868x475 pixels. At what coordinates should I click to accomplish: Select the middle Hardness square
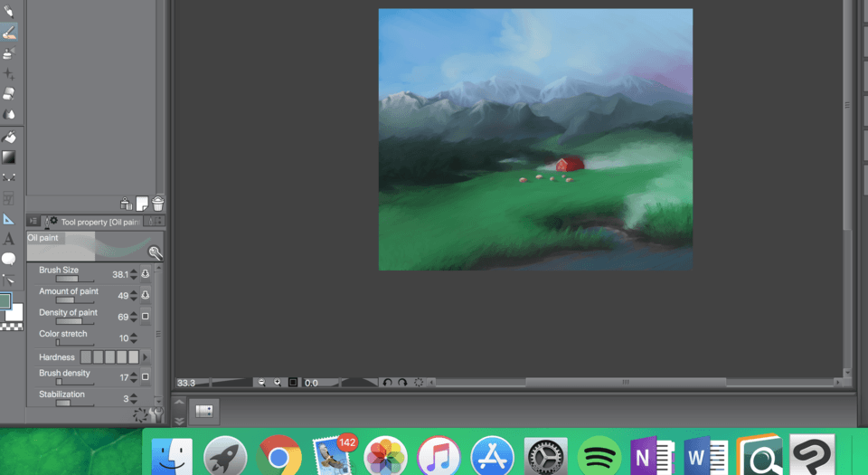click(109, 357)
